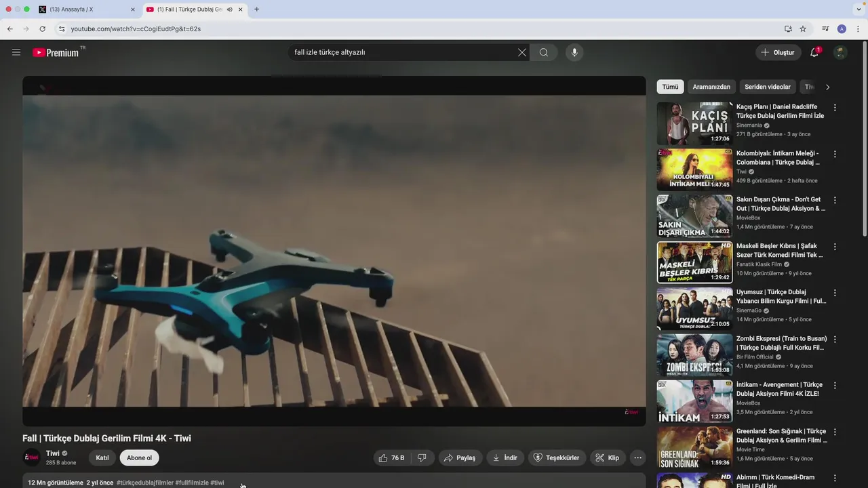The width and height of the screenshot is (868, 488).
Task: Open Kolombiyalı İntikam Meleği thumbnail
Action: 694,169
